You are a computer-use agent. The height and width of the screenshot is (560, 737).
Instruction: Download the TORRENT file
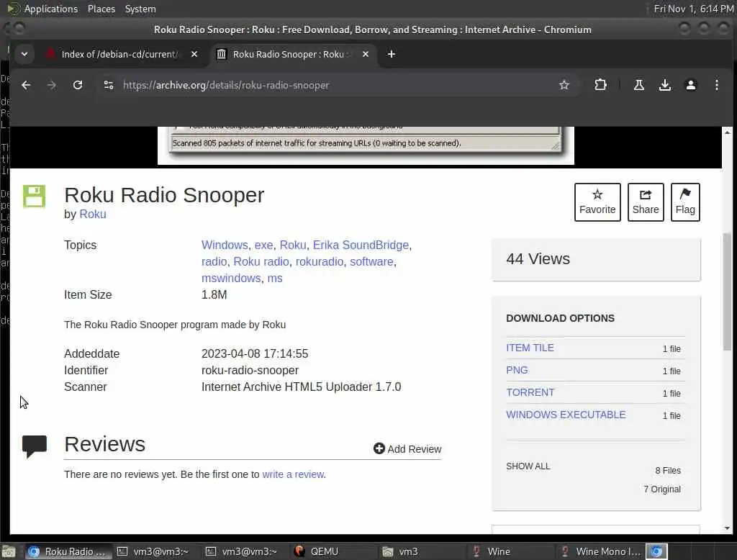click(x=530, y=392)
